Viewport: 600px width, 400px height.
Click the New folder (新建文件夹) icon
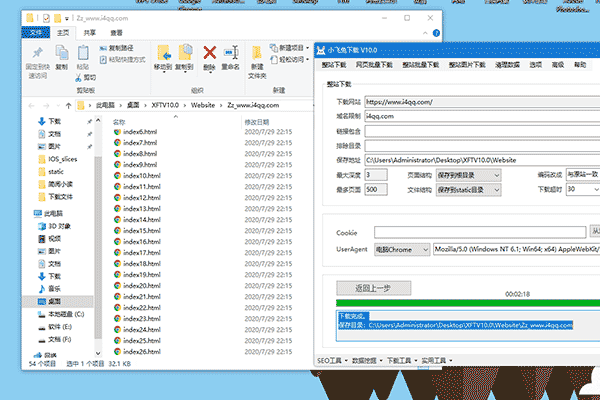coord(257,54)
